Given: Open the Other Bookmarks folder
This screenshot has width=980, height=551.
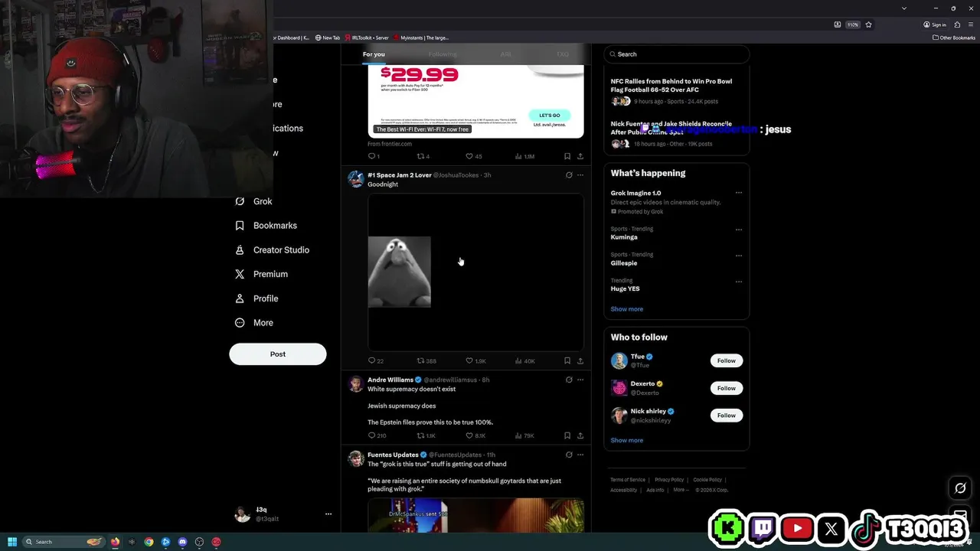Looking at the screenshot, I should click(x=954, y=37).
